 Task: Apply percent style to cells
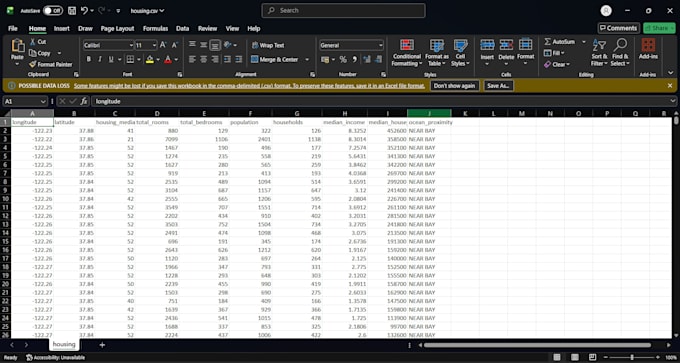tap(343, 59)
